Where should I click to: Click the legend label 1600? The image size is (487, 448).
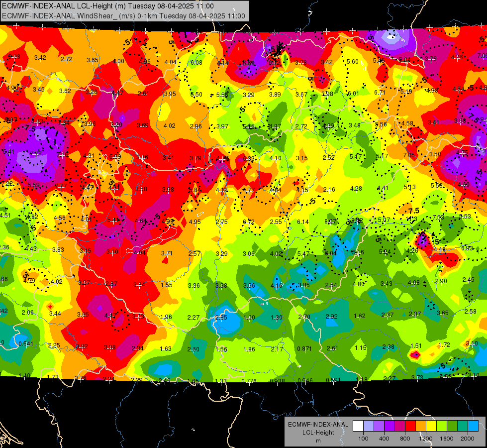[x=447, y=439]
